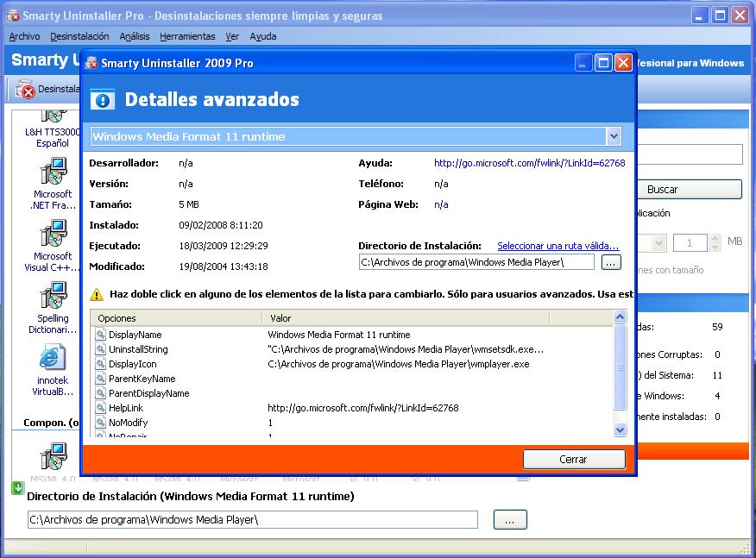Open the Ayuda go.microsoft.com link
This screenshot has height=558, width=756.
tap(529, 163)
